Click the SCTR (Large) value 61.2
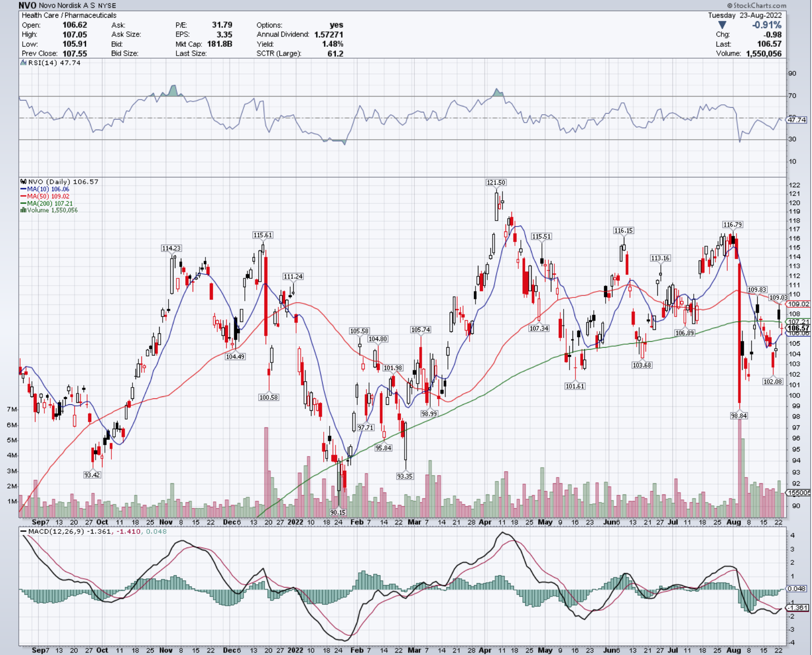The height and width of the screenshot is (655, 812). (336, 53)
